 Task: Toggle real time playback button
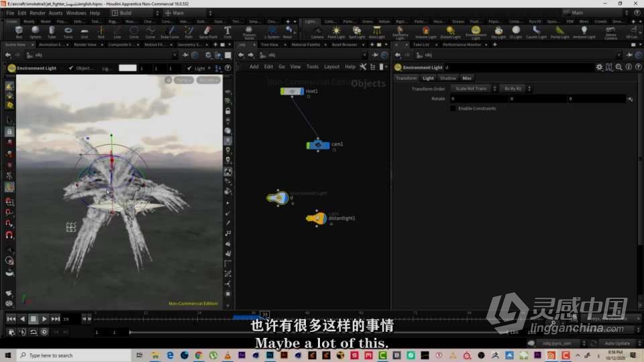point(44,332)
